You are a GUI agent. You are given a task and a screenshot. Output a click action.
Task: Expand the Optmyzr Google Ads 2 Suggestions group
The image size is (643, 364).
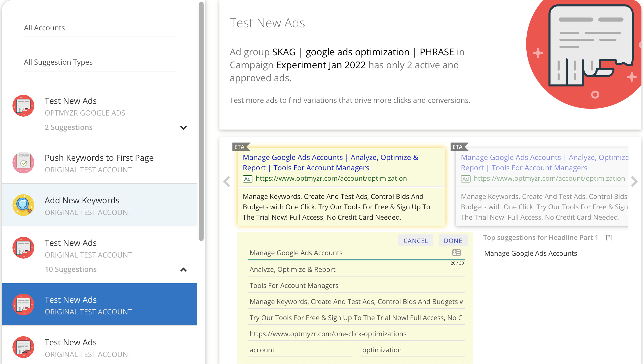[183, 127]
